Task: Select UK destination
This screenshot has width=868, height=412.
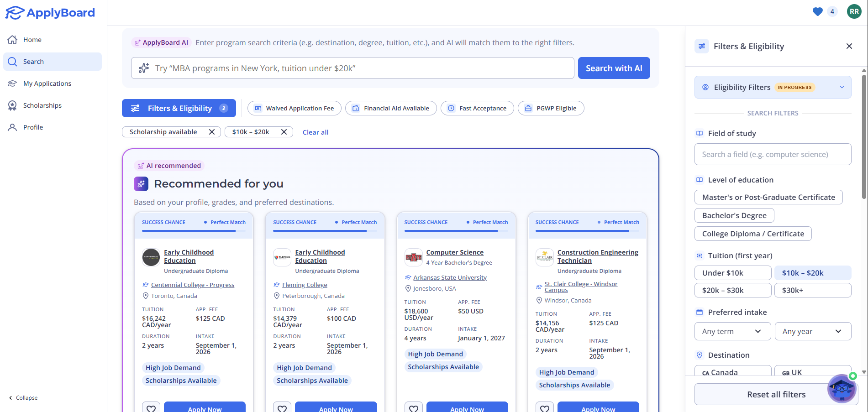Action: [x=813, y=371]
